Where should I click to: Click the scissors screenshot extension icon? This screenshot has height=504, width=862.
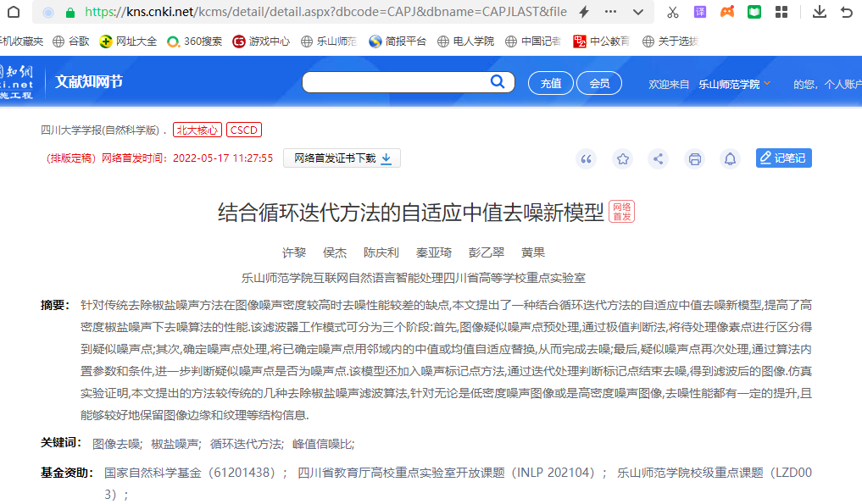(x=672, y=12)
